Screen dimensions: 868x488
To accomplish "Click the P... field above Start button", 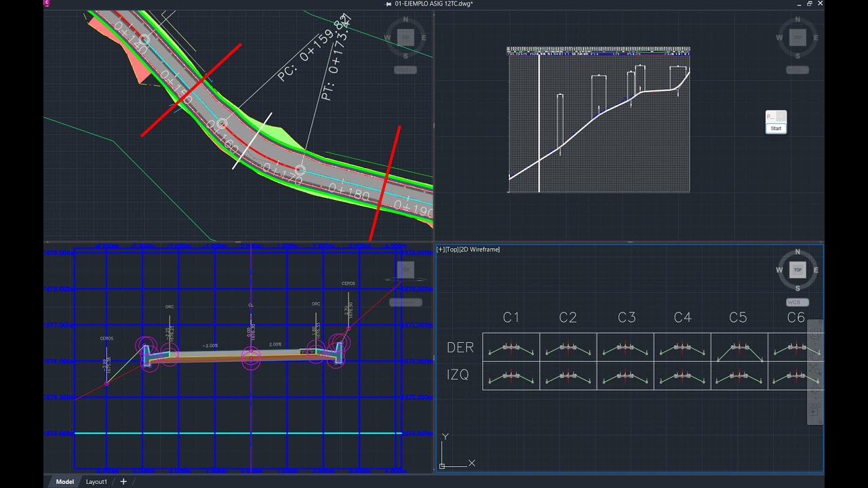I will [771, 117].
